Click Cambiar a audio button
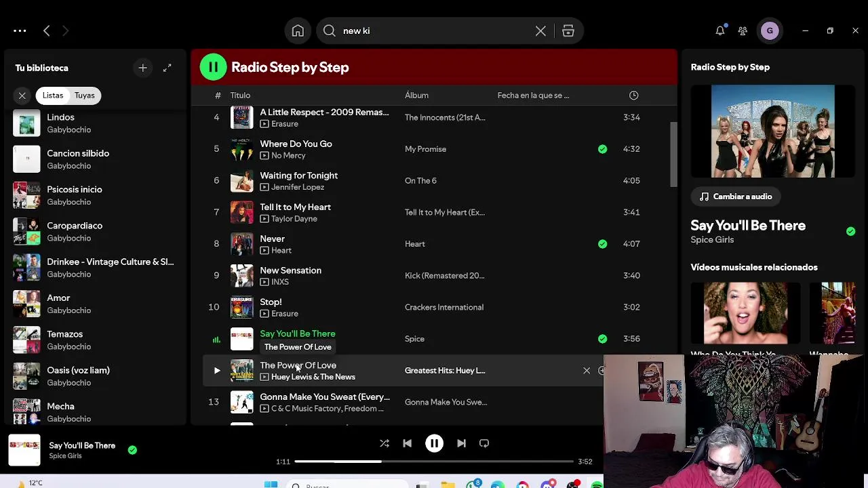 736,197
